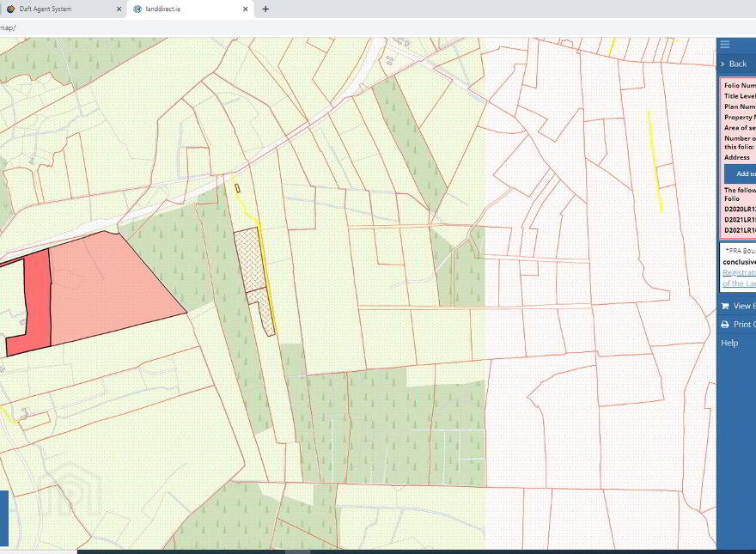Close the landdirect.ie tab

(x=246, y=9)
